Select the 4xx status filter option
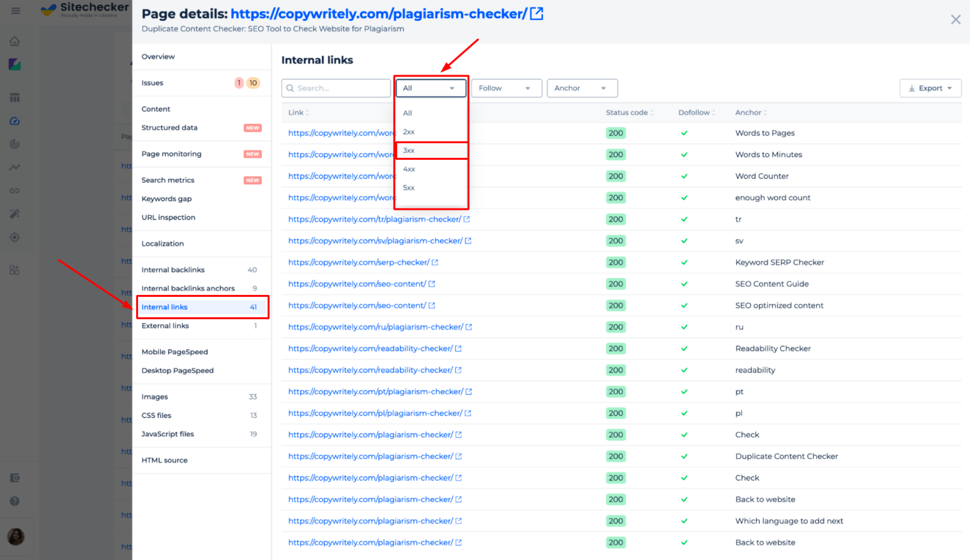 point(431,169)
